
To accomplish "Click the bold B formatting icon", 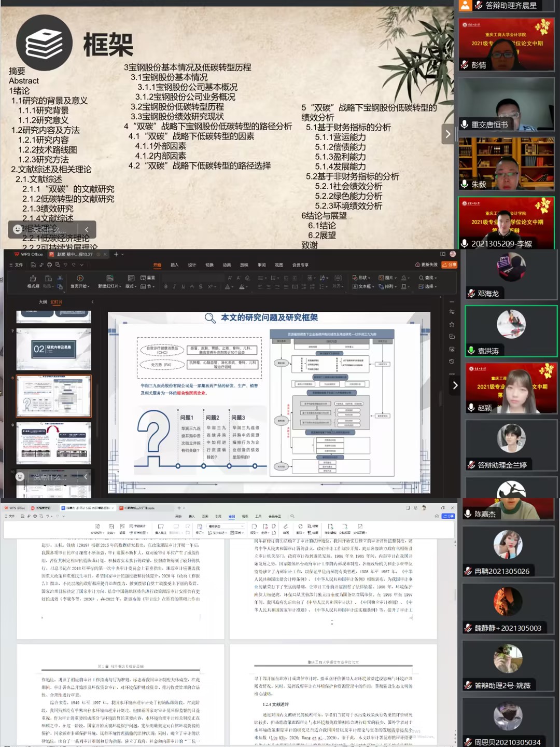I will coord(166,286).
